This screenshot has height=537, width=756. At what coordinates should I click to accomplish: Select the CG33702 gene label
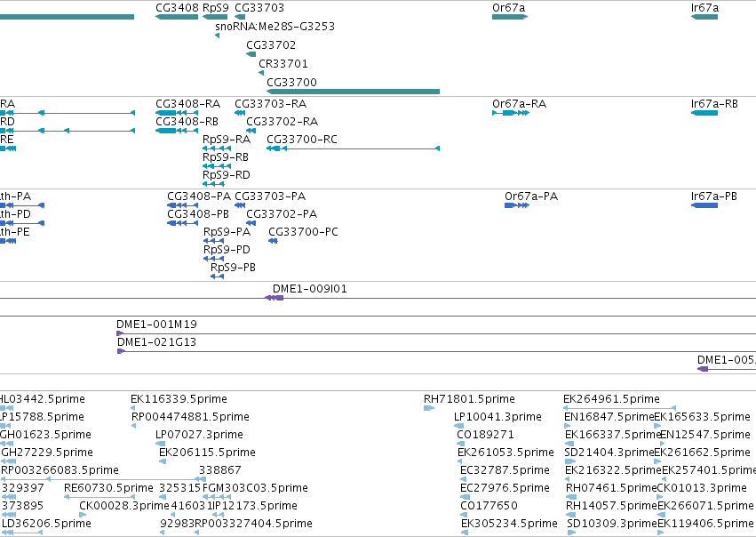pos(271,44)
